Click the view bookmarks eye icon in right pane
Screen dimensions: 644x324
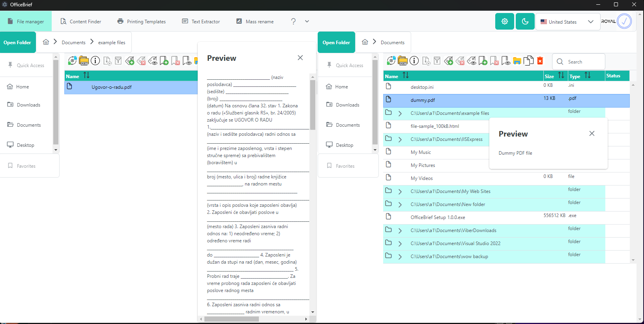(x=506, y=61)
